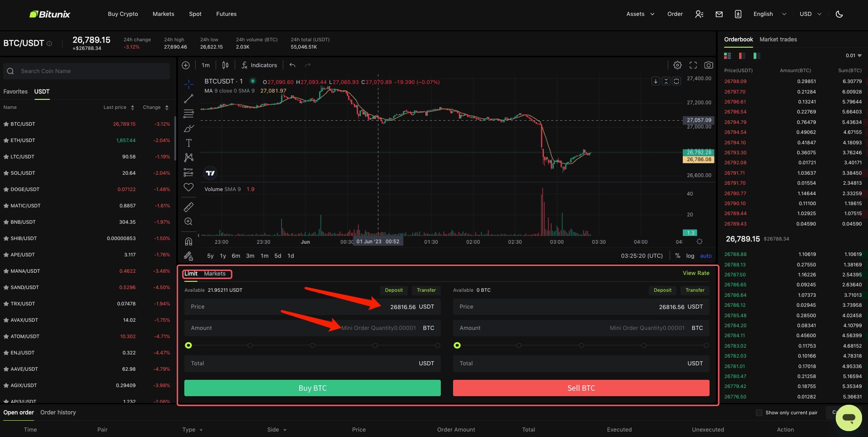Switch to Market trades tab
868x437 pixels.
click(778, 39)
